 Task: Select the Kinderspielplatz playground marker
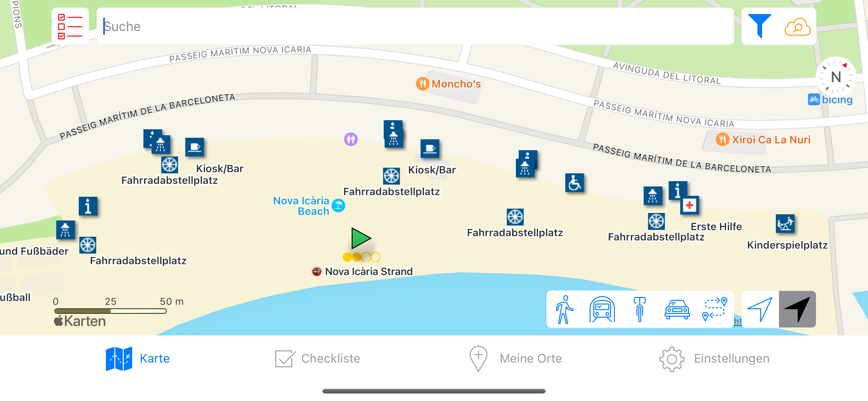tap(785, 223)
